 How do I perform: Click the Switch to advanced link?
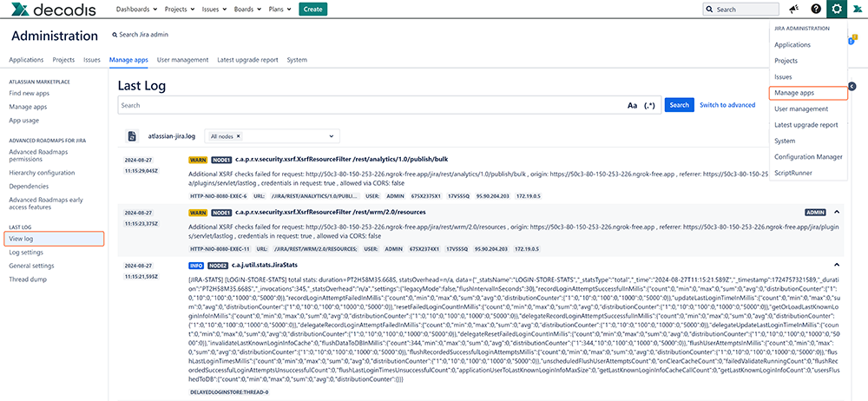click(x=727, y=105)
